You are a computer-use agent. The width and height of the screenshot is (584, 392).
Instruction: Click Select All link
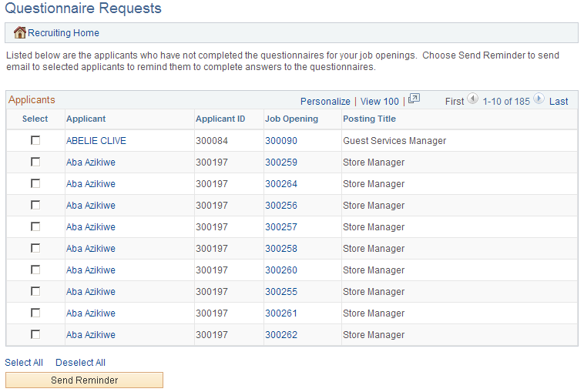24,363
